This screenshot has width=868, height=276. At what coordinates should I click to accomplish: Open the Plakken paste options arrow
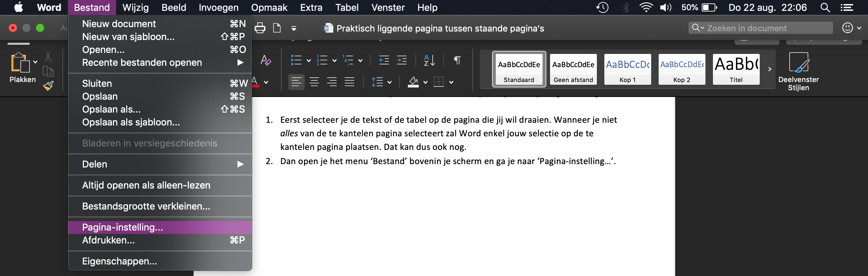(x=35, y=62)
